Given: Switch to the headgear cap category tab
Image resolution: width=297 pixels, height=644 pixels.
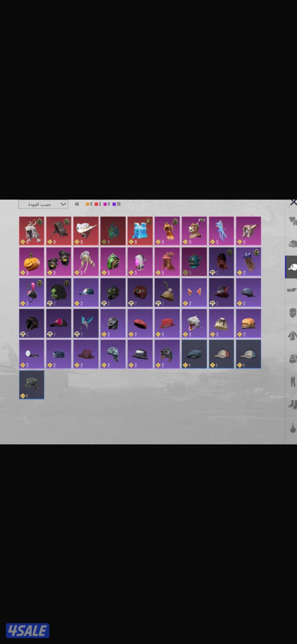Looking at the screenshot, I should pos(291,267).
